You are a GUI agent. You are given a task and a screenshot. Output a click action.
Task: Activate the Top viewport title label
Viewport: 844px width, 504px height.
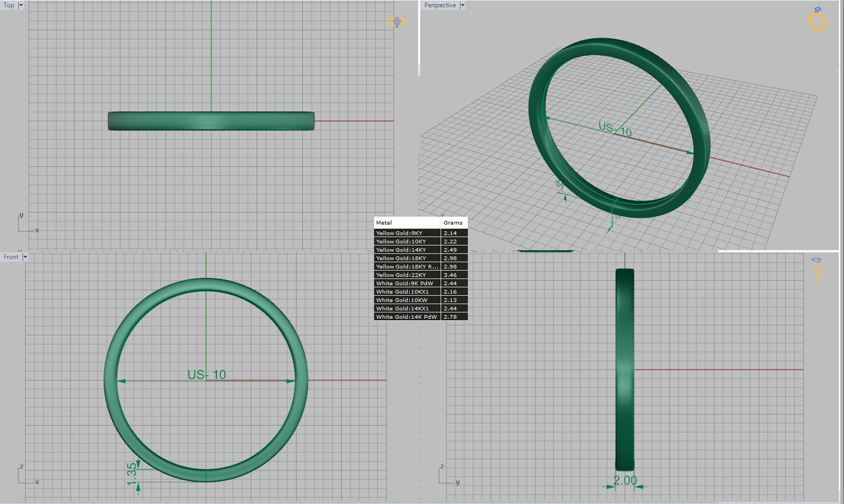coord(9,5)
